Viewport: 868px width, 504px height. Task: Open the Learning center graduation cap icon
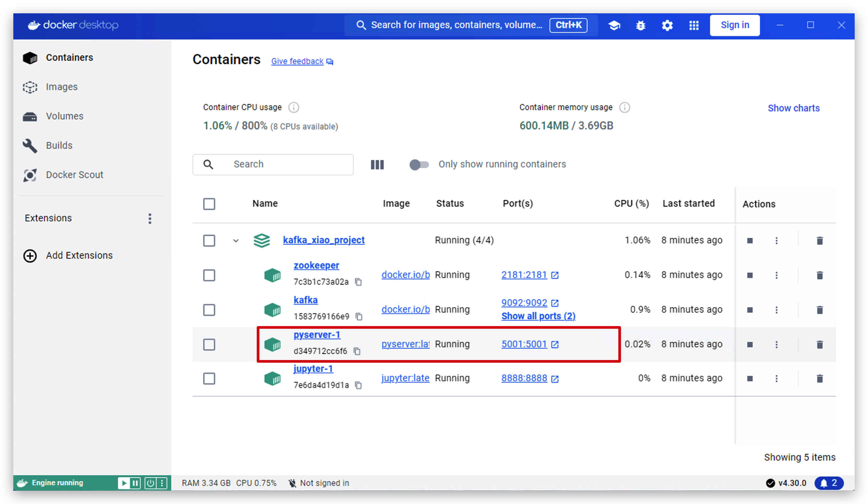click(x=614, y=25)
